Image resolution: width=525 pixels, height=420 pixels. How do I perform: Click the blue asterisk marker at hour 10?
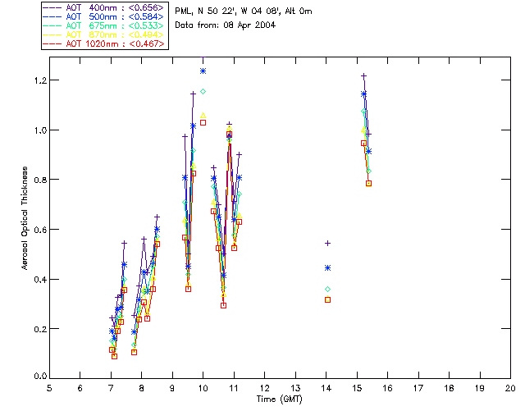(203, 71)
